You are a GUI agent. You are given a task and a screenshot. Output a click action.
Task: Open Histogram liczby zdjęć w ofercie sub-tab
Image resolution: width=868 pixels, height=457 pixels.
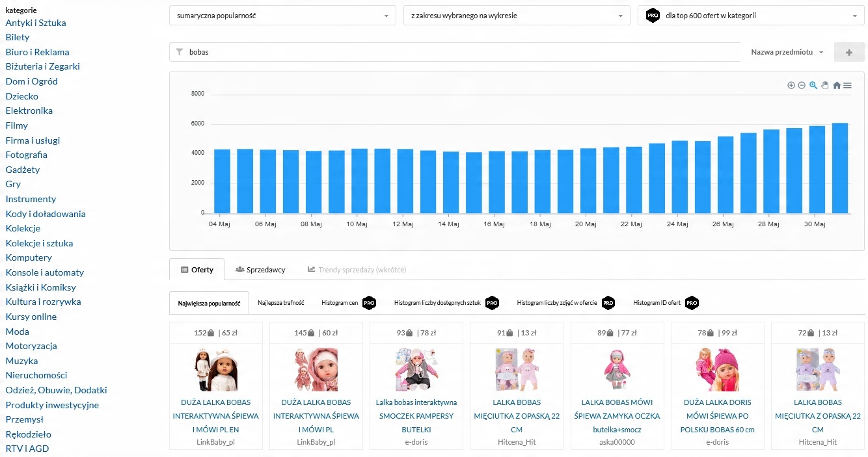pyautogui.click(x=557, y=303)
